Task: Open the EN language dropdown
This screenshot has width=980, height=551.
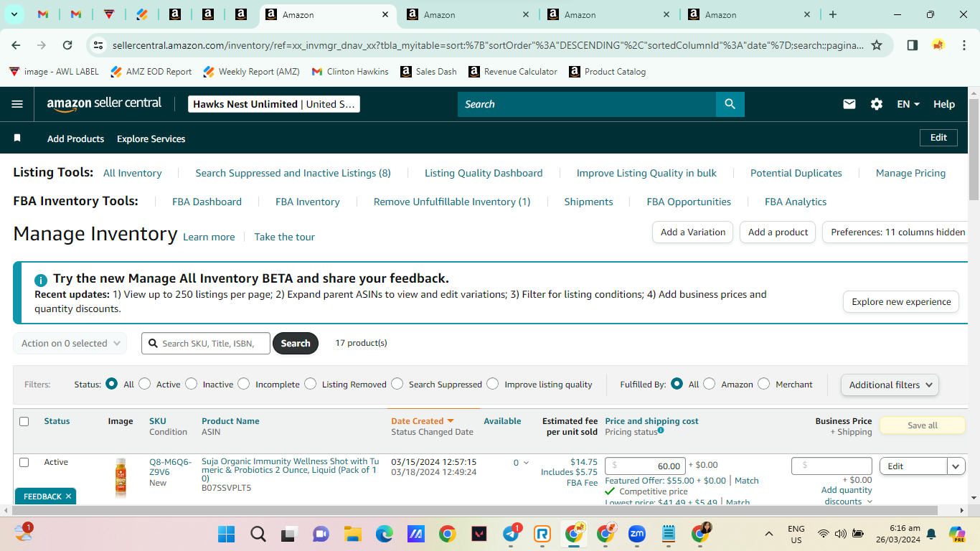Action: [908, 104]
